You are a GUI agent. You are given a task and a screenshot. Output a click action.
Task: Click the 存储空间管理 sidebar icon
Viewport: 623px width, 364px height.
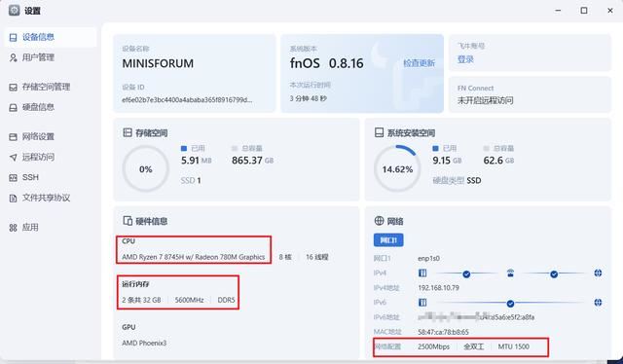[13, 87]
